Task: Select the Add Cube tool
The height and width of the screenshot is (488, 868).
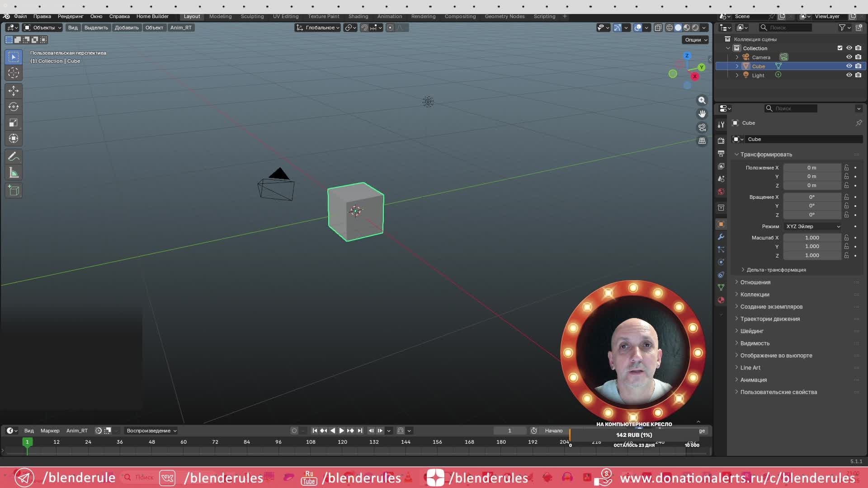Action: pyautogui.click(x=14, y=191)
